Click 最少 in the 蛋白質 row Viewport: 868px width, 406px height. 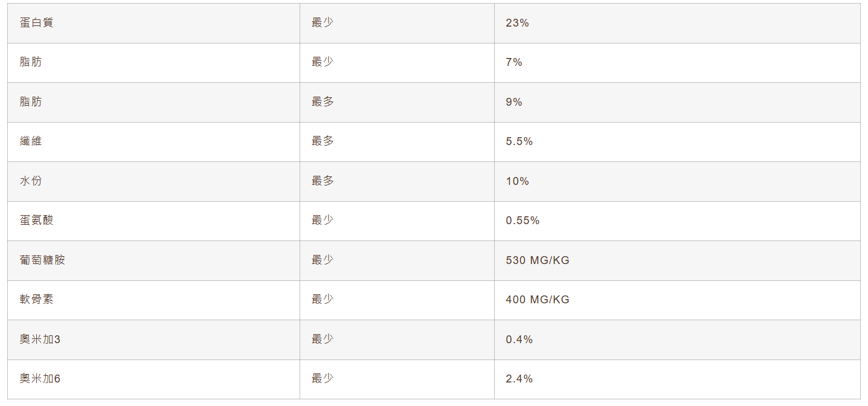tap(323, 23)
